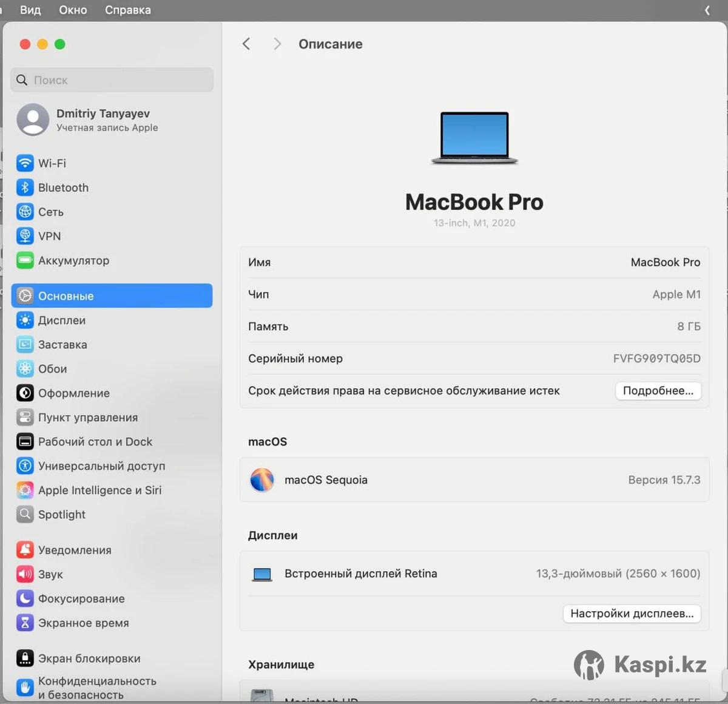Click the Spotlight magnifier icon

pyautogui.click(x=25, y=515)
